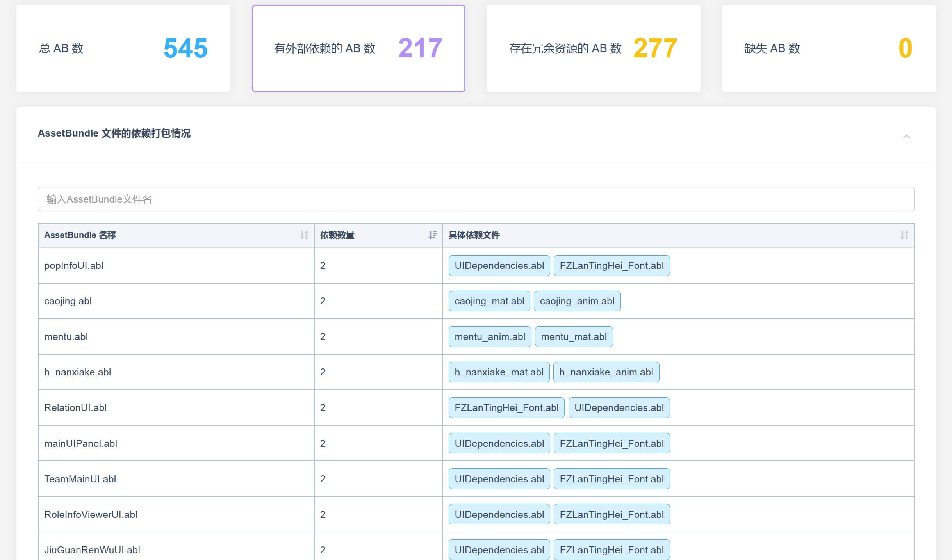952x560 pixels.
Task: Click FZLanTingHei_Font.abl tag in RelationUI row
Action: 506,408
